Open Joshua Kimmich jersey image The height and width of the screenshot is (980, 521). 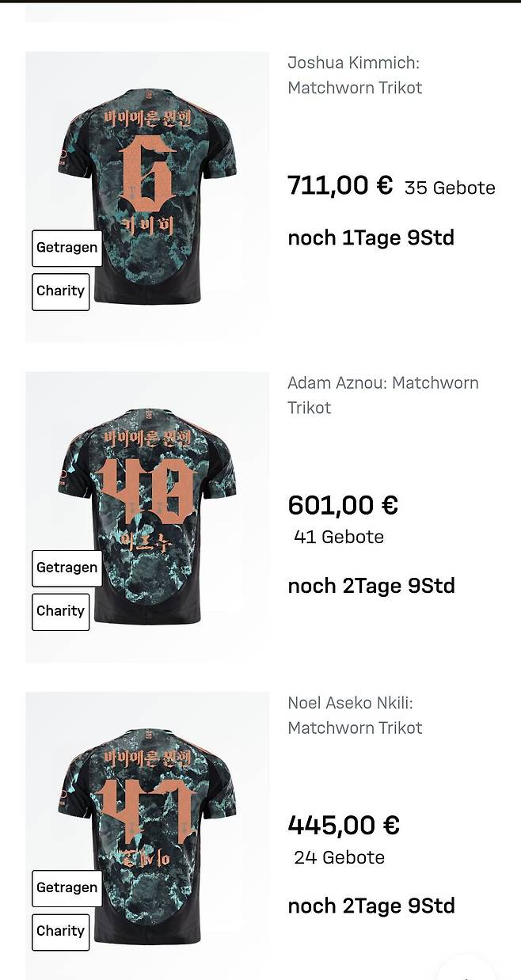coord(147,158)
